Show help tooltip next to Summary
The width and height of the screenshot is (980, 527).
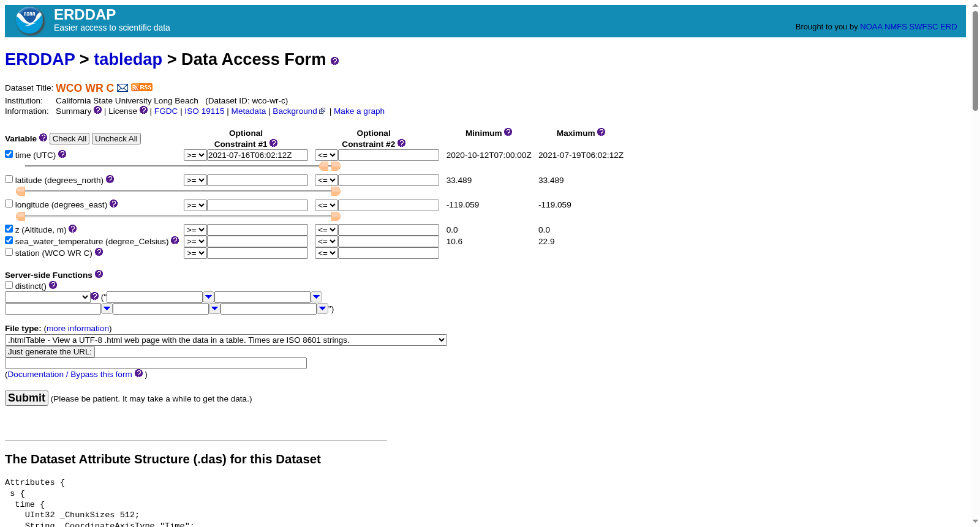[x=97, y=110]
